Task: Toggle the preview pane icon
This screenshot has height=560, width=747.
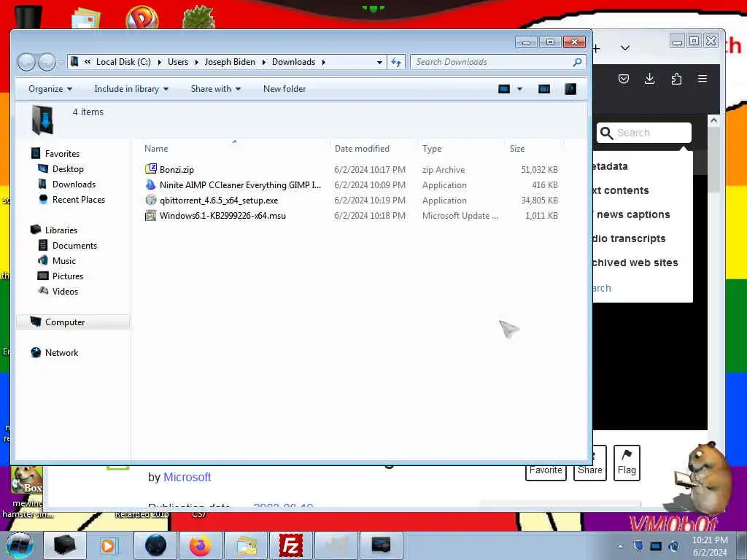Action: click(x=544, y=89)
